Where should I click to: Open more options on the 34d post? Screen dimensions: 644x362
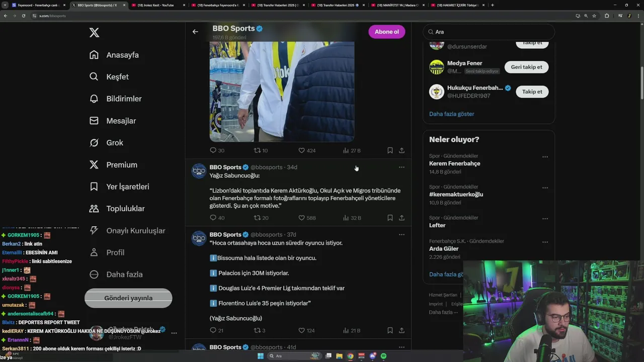[401, 167]
